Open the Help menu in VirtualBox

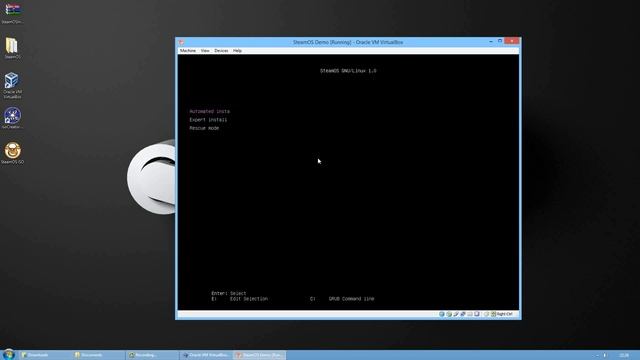click(237, 51)
